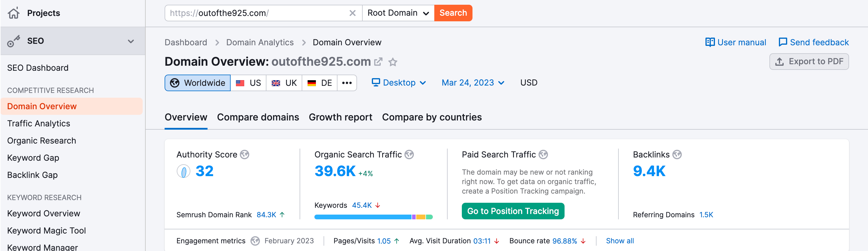Click globe icon beside Organic Search Traffic
This screenshot has width=868, height=251.
coord(409,155)
